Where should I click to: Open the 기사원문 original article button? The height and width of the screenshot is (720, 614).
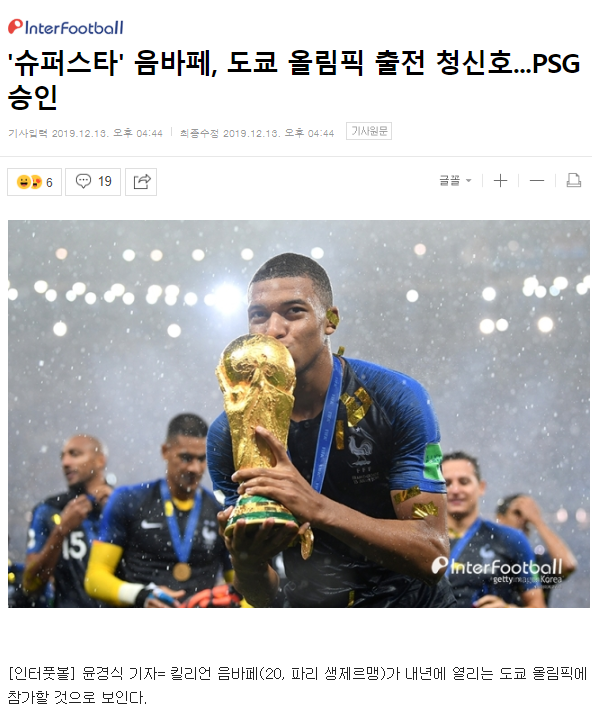(x=369, y=131)
